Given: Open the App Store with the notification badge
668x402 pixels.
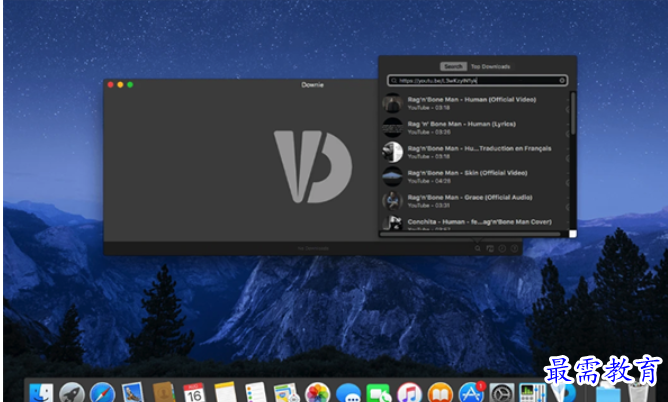Looking at the screenshot, I should coord(471,392).
